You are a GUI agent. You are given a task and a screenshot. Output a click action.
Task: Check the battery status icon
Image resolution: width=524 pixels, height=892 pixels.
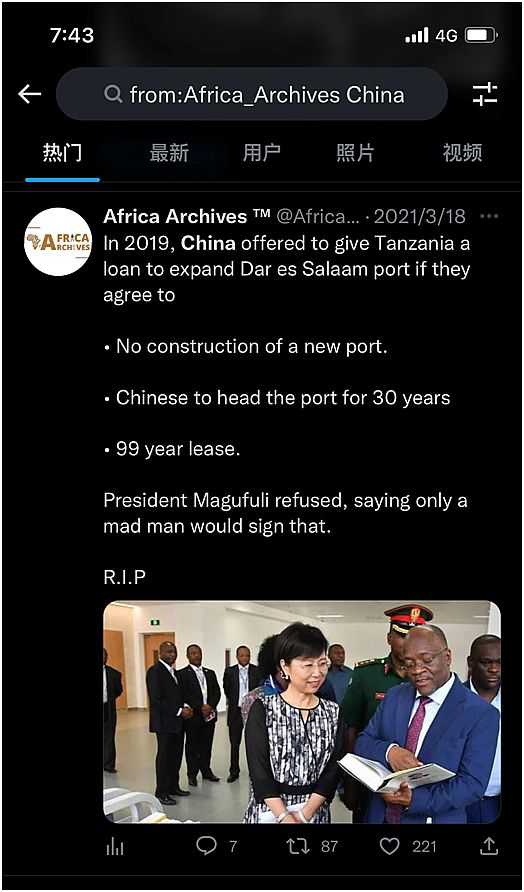click(481, 36)
